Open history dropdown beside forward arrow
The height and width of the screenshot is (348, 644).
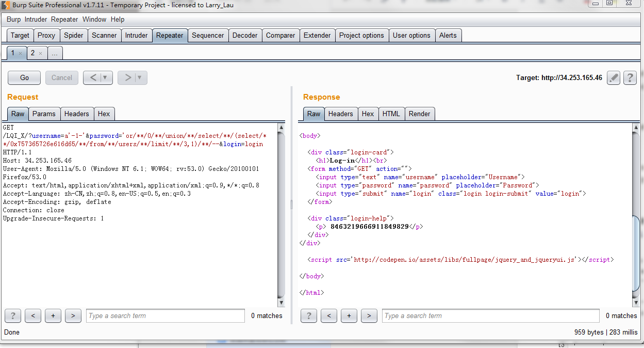[141, 77]
